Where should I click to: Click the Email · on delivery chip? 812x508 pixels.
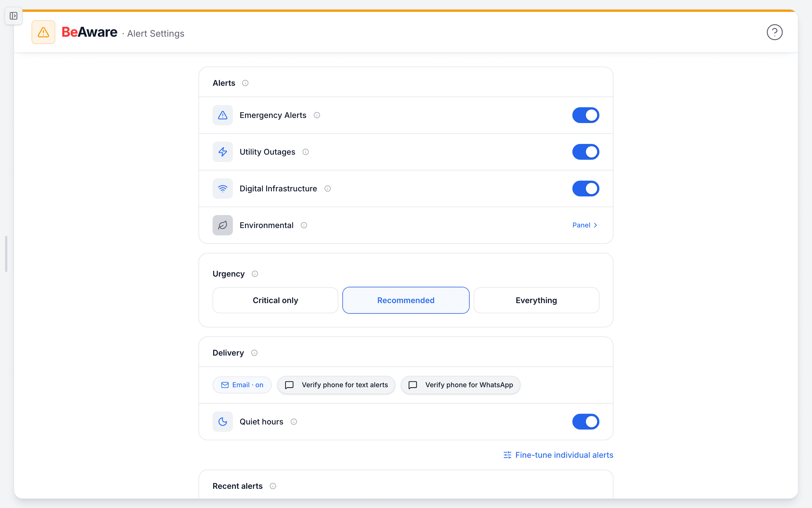click(x=242, y=385)
